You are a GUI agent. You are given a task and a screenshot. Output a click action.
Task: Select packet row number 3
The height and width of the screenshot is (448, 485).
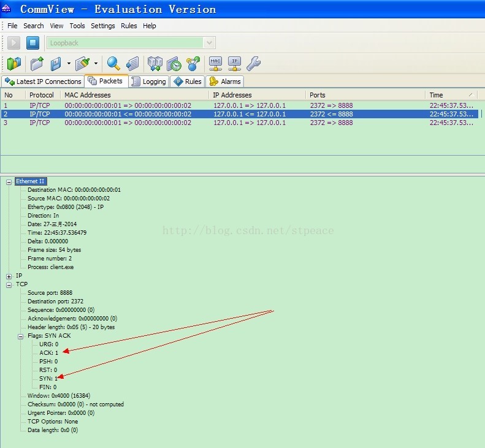point(240,123)
